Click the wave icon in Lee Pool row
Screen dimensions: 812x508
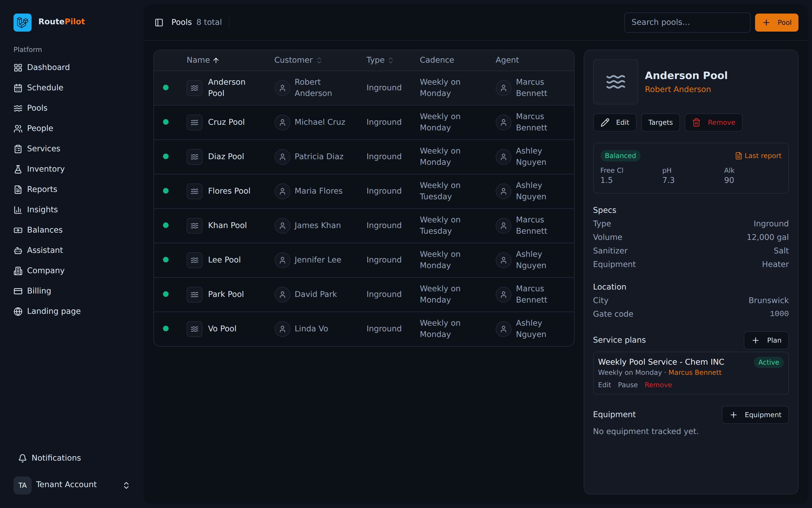[194, 260]
